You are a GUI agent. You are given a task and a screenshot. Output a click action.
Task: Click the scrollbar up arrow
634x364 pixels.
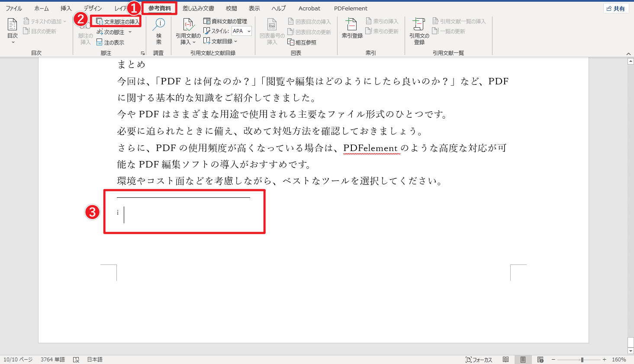631,61
